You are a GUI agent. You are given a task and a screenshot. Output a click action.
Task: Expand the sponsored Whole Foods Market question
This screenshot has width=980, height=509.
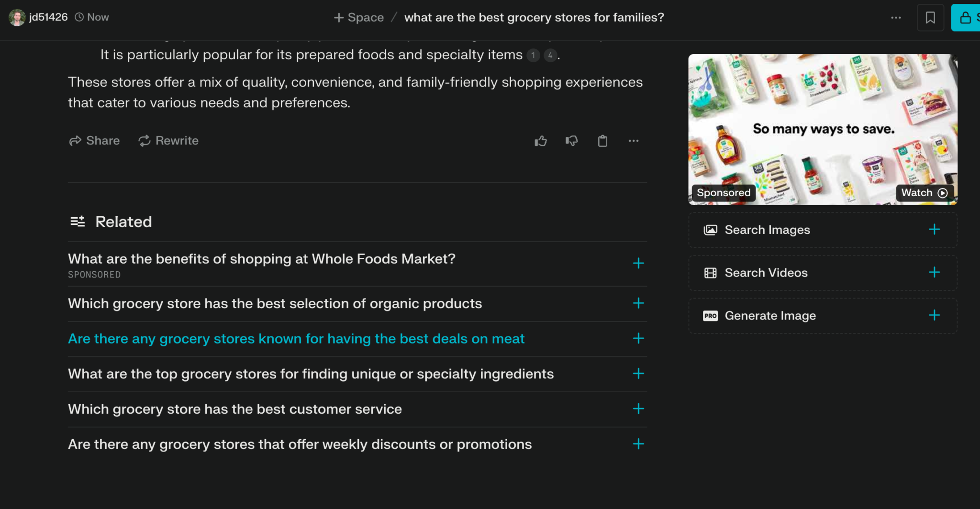point(357,264)
